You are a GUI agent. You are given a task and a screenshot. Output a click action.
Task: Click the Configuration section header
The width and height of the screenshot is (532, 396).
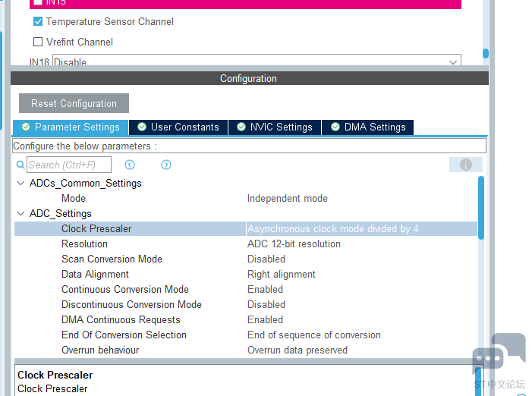[x=250, y=78]
